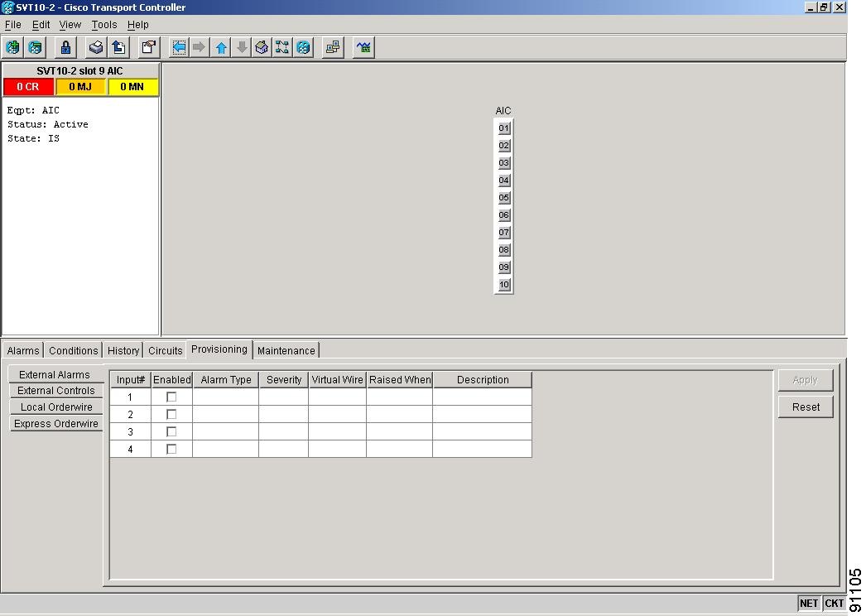Click AIC port 01 button
This screenshot has height=616, width=866.
(503, 128)
